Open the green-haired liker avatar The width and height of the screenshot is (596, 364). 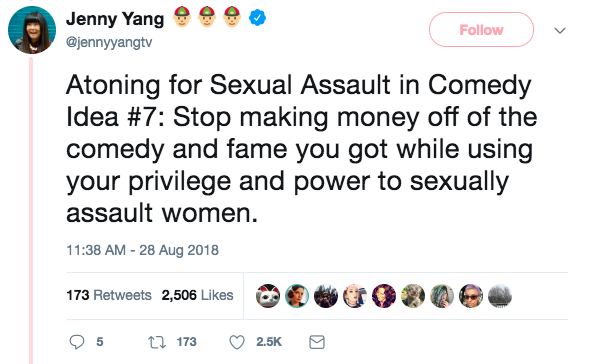(442, 296)
